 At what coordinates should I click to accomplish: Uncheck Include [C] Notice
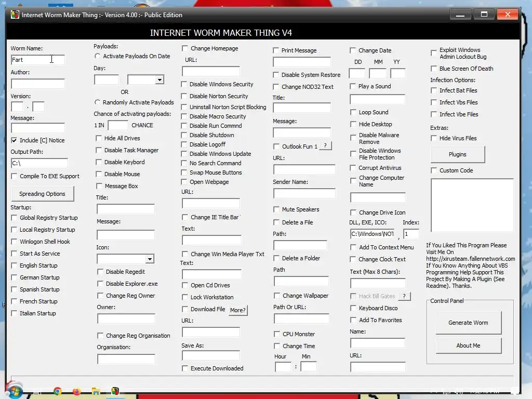point(14,140)
